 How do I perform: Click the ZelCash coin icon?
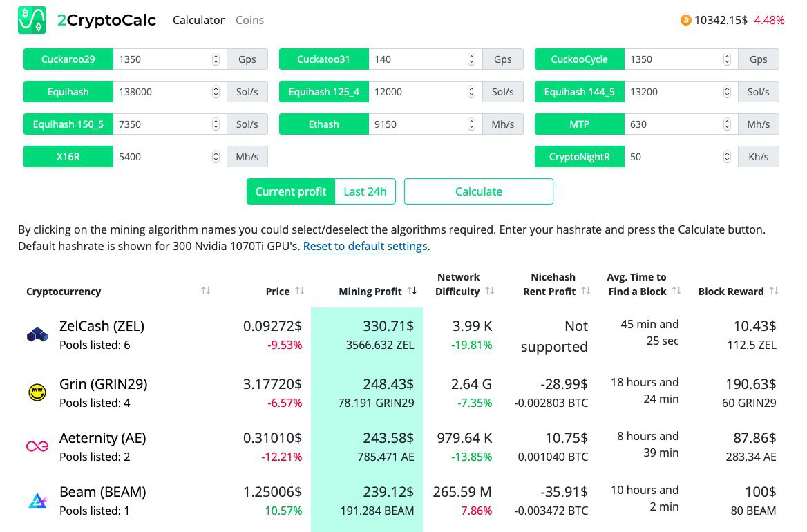37,335
